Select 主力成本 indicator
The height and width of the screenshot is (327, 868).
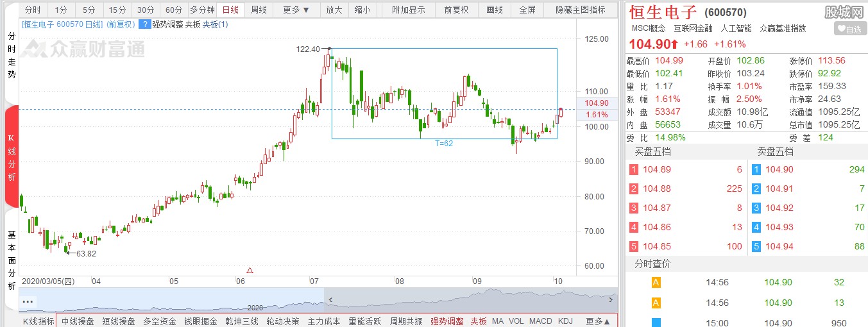(x=324, y=321)
